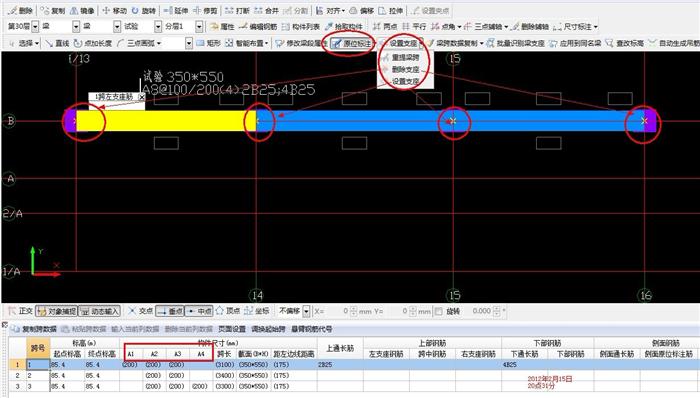Toggle 坐标 coordinate snap
700x398 pixels.
pyautogui.click(x=257, y=311)
